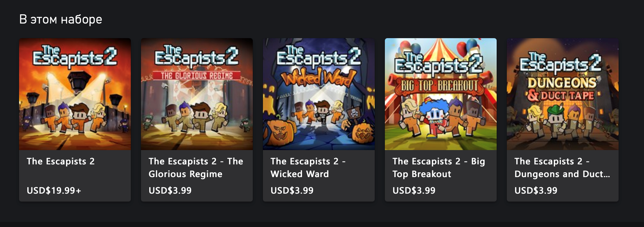Select USD$3.99 price under Big Top Breakout

414,190
